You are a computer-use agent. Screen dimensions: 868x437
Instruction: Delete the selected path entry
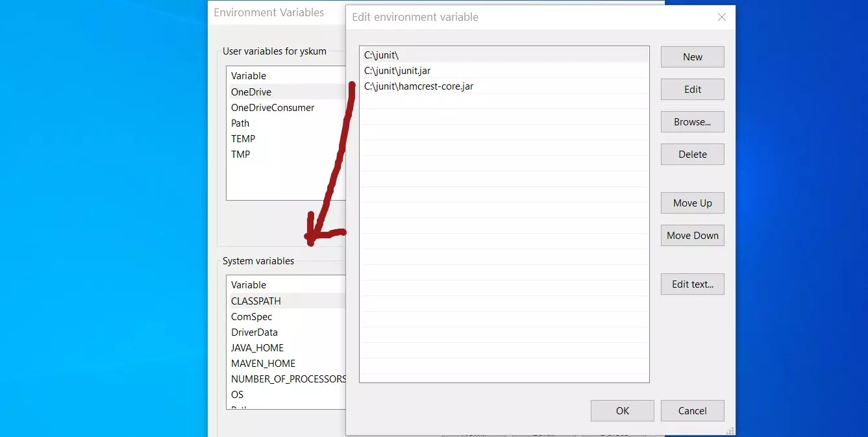[692, 154]
